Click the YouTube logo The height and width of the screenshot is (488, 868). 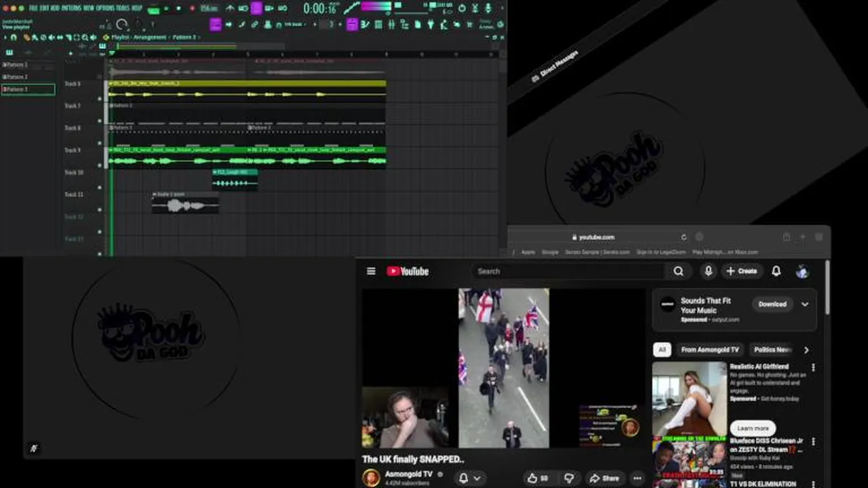point(408,271)
